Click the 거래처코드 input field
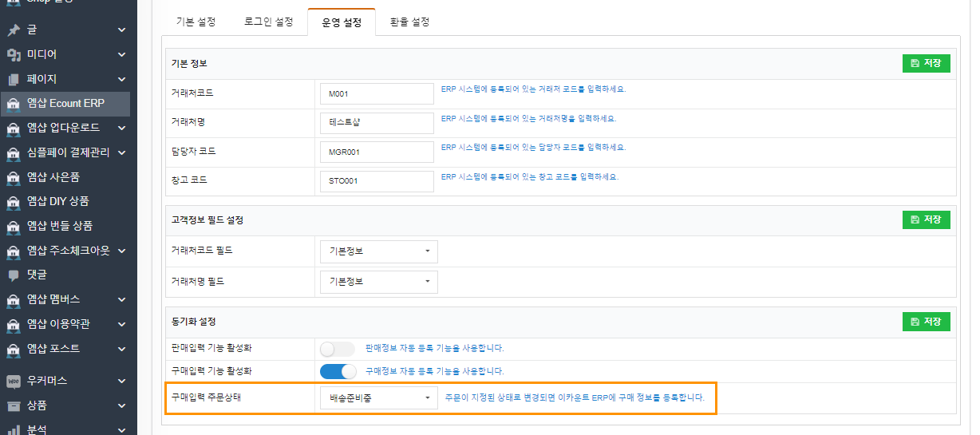980x435 pixels. [x=376, y=94]
